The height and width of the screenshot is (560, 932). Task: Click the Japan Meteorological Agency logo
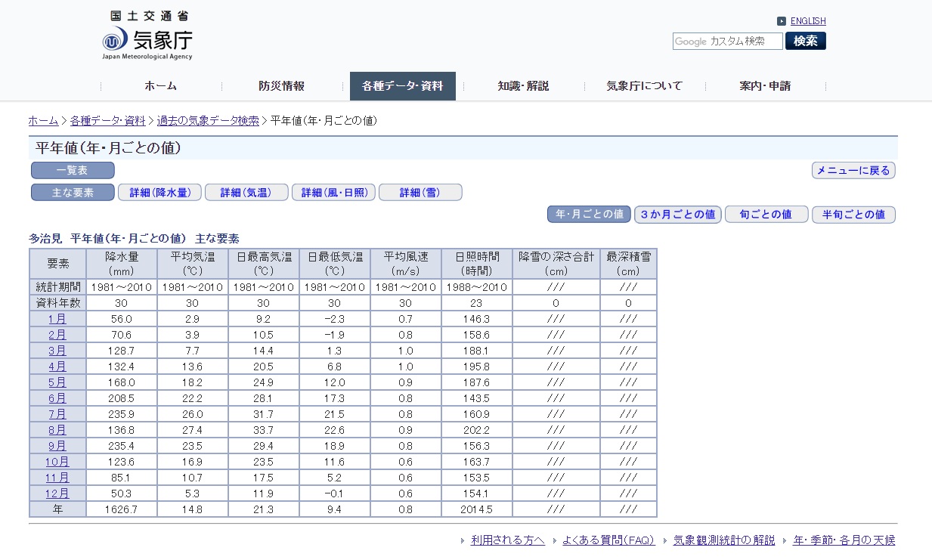148,36
